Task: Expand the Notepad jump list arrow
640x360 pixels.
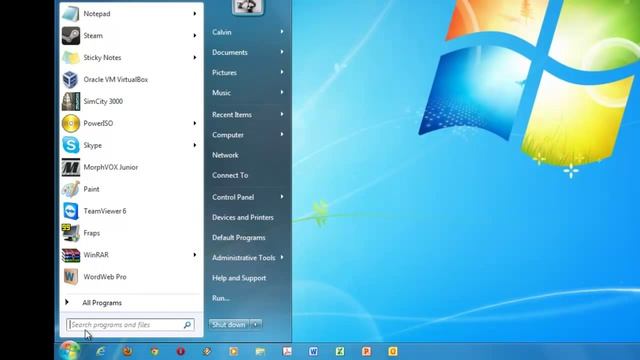Action: click(x=195, y=14)
